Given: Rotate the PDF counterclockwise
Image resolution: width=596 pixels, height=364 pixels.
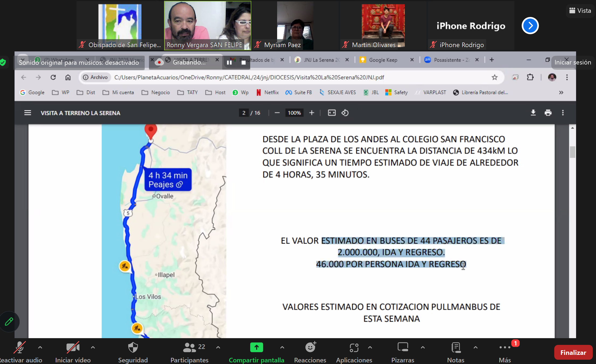Looking at the screenshot, I should (x=345, y=113).
